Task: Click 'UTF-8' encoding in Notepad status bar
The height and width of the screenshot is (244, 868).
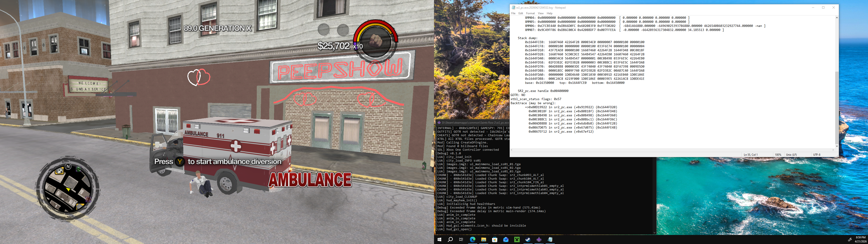Action: pos(817,155)
